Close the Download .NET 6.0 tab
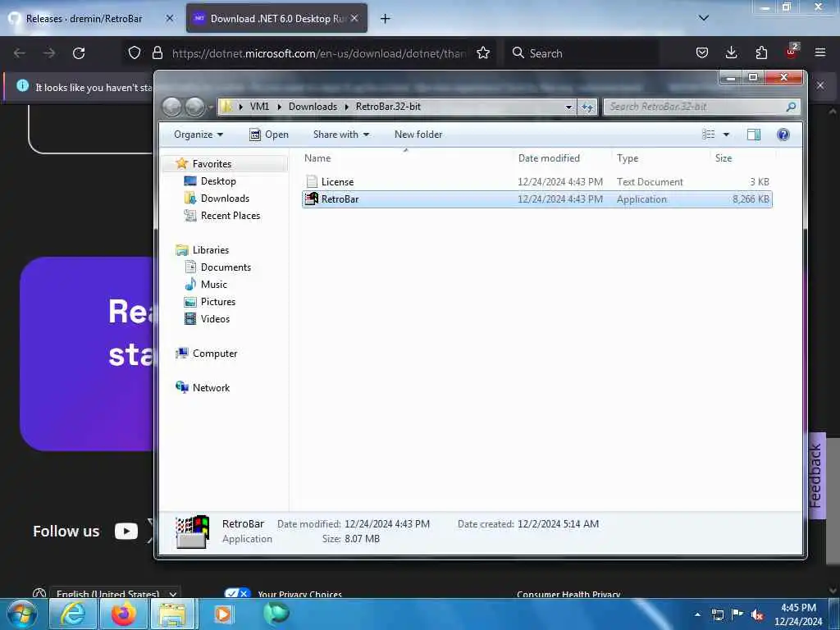Viewport: 840px width, 630px height. [x=354, y=18]
